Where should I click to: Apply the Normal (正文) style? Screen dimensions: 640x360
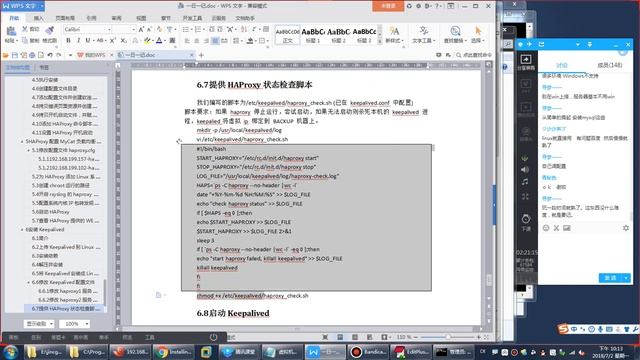point(287,35)
